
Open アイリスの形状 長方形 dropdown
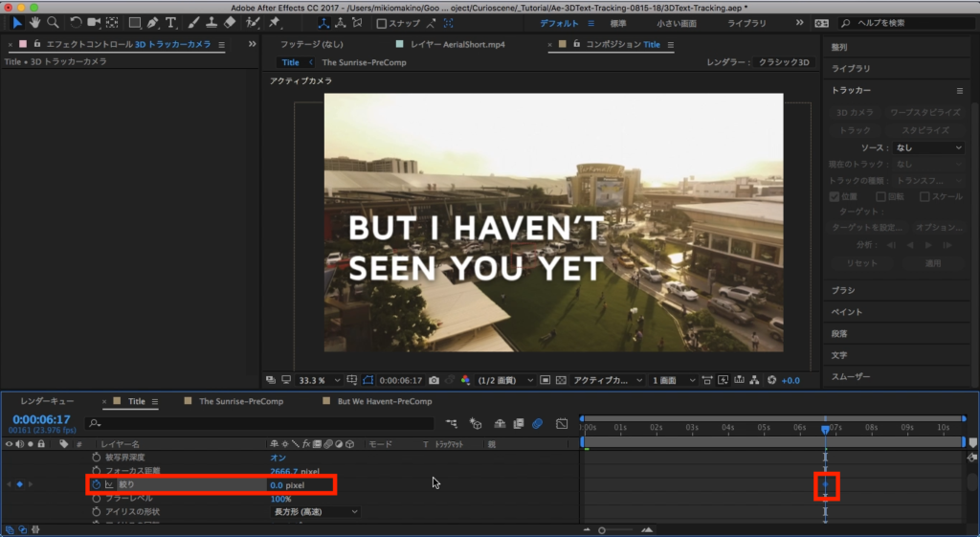click(316, 512)
